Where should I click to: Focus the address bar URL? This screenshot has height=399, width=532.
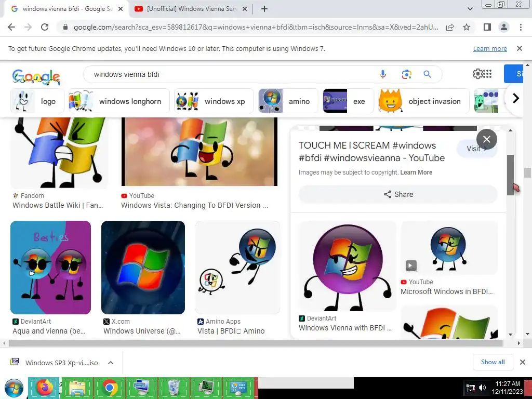(x=256, y=27)
